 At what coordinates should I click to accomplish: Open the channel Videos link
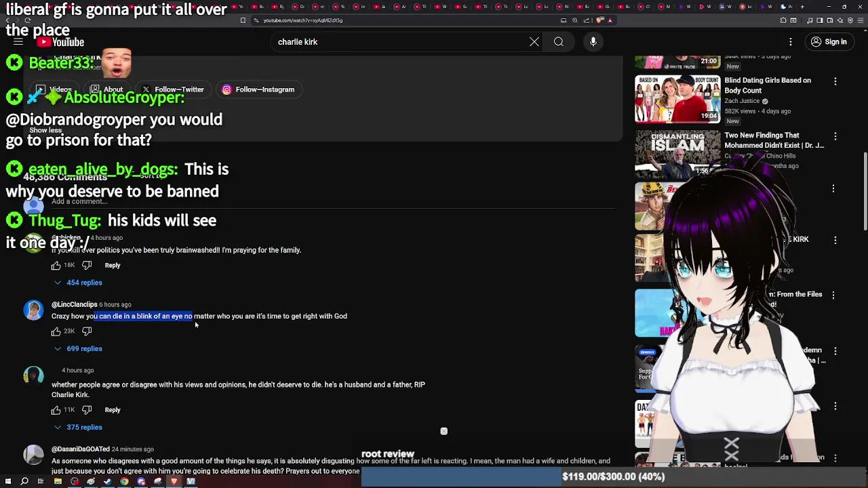(x=54, y=89)
